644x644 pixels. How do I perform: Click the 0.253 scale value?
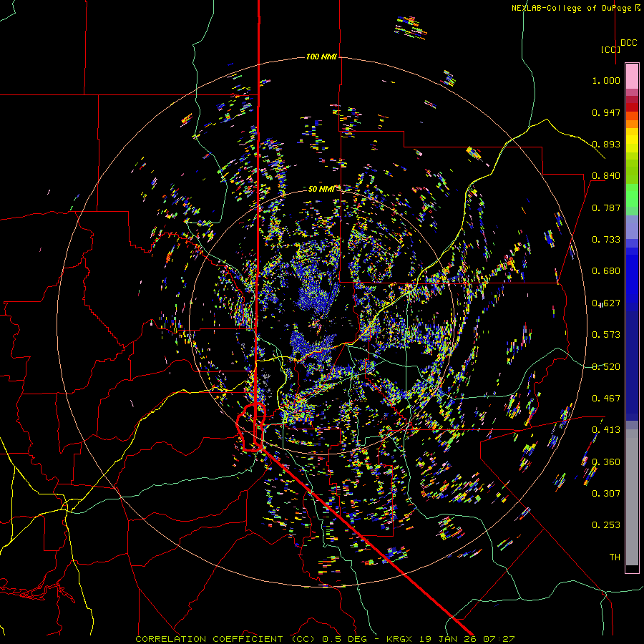pos(606,525)
